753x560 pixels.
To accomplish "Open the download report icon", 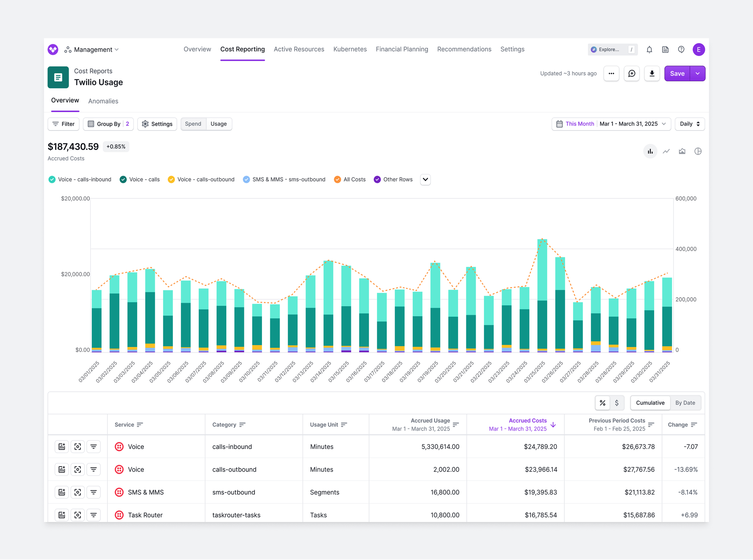I will [652, 74].
